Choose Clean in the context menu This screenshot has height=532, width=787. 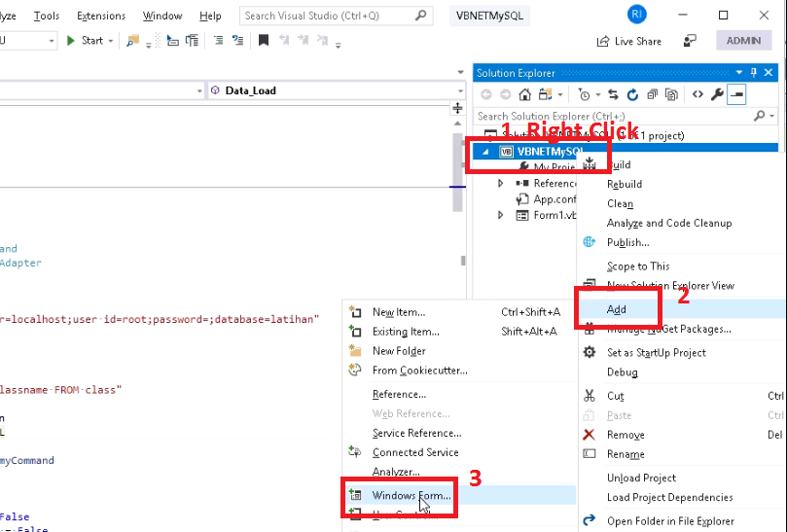click(682, 204)
